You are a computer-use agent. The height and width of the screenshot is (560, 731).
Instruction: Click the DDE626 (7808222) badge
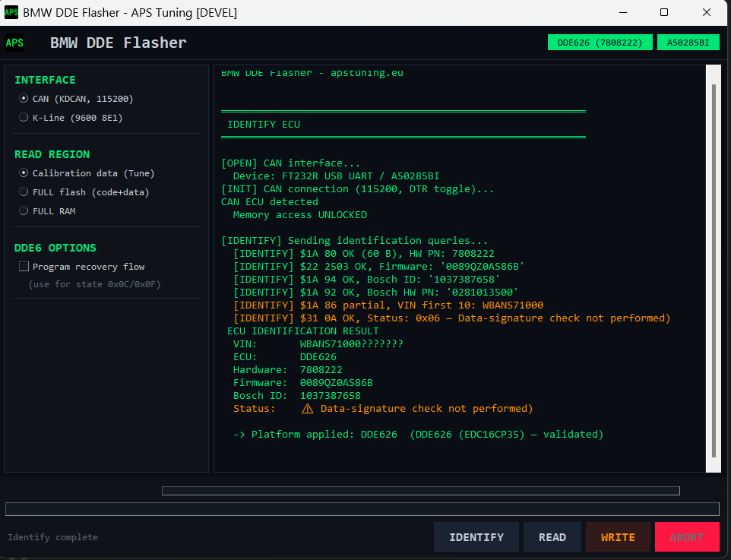[600, 43]
